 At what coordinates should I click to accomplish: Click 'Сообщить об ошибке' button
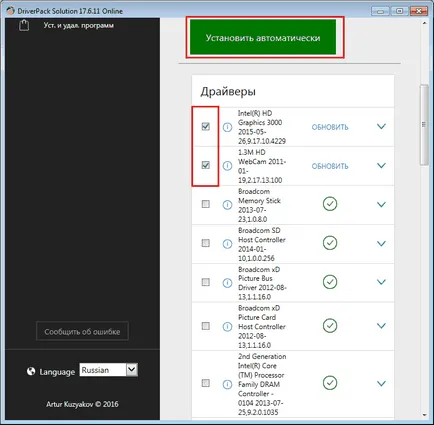coord(82,331)
